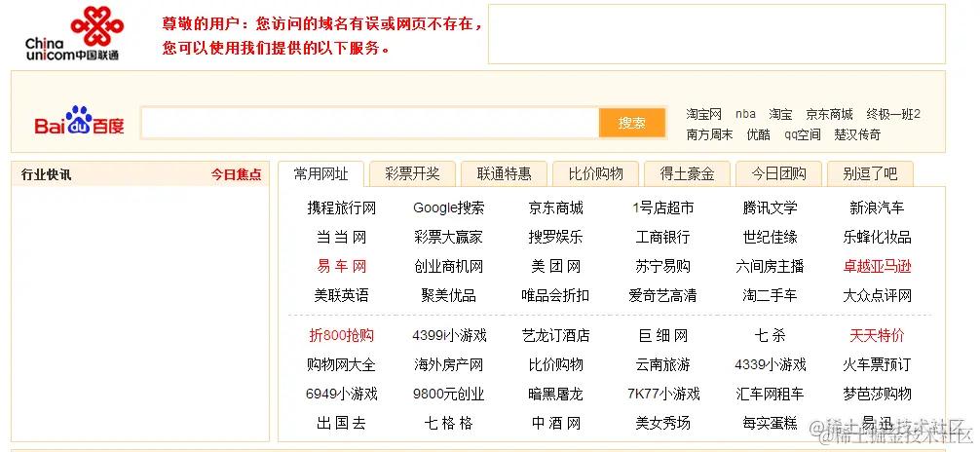Click the orange 搜索 button
This screenshot has height=452, width=980.
(632, 123)
